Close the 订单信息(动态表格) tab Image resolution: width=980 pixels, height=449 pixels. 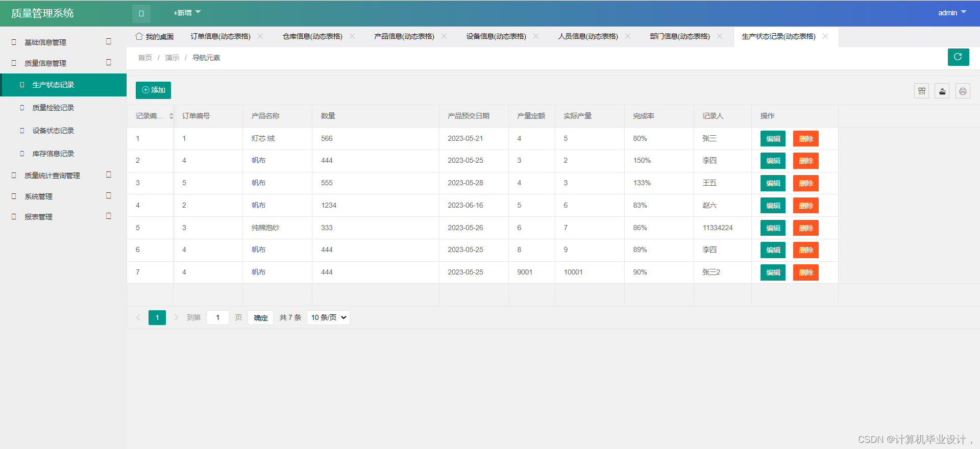[x=260, y=36]
